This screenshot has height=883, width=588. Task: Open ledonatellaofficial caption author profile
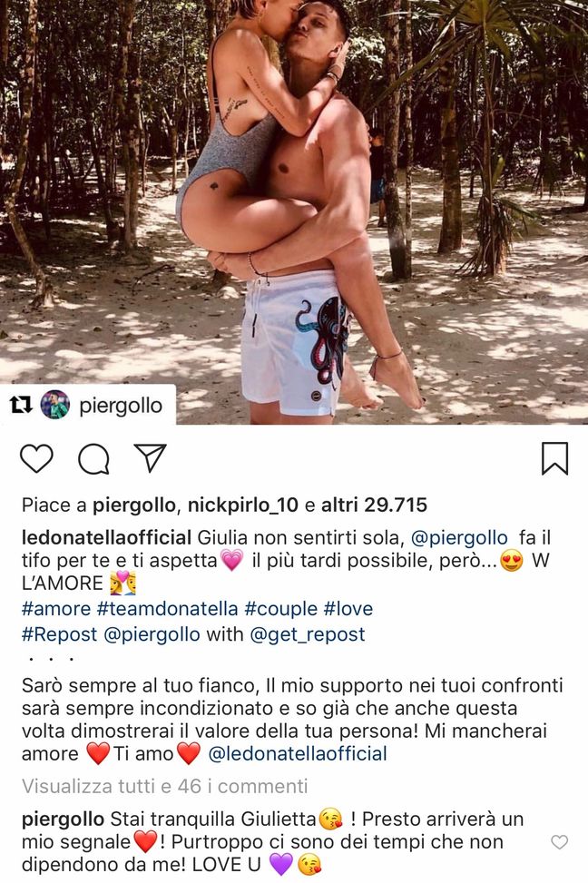click(x=106, y=538)
